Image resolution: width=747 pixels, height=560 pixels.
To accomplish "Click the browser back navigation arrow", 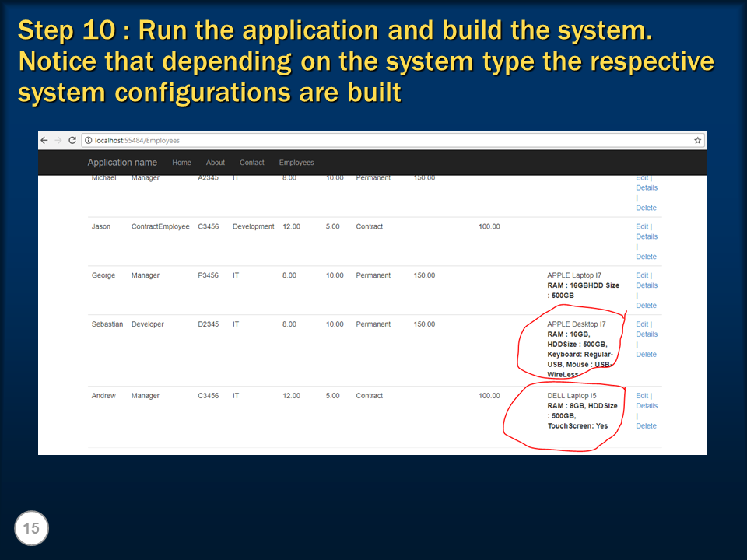I will coord(44,140).
